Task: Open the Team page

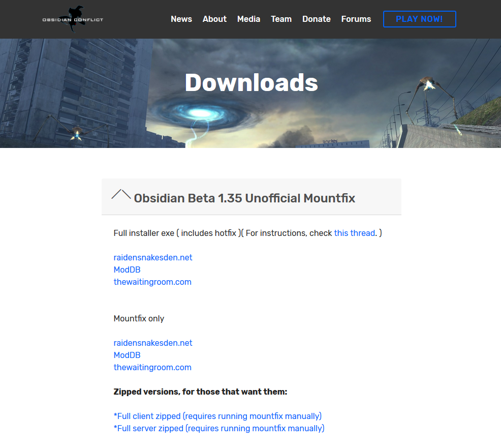Action: [x=281, y=19]
